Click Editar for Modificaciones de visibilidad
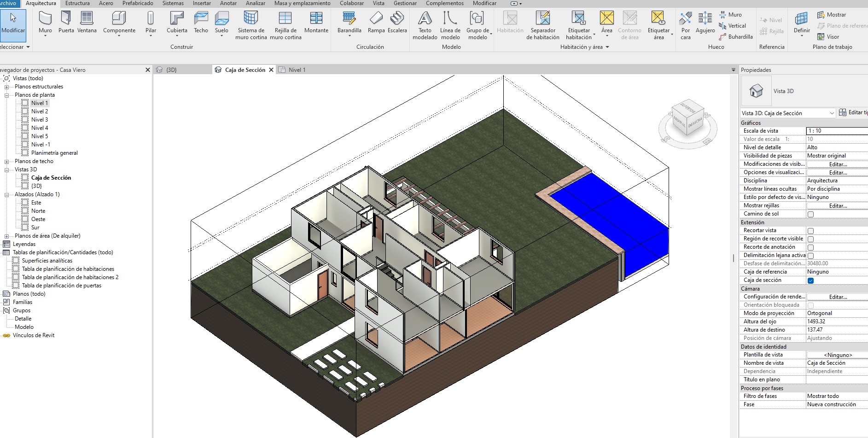 coord(838,164)
